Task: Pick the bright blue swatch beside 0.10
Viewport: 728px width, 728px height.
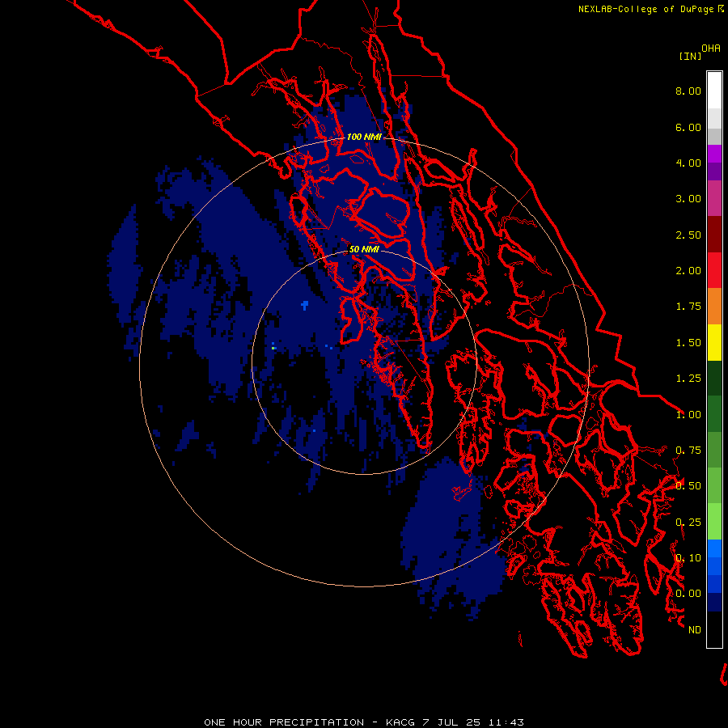Action: [714, 548]
